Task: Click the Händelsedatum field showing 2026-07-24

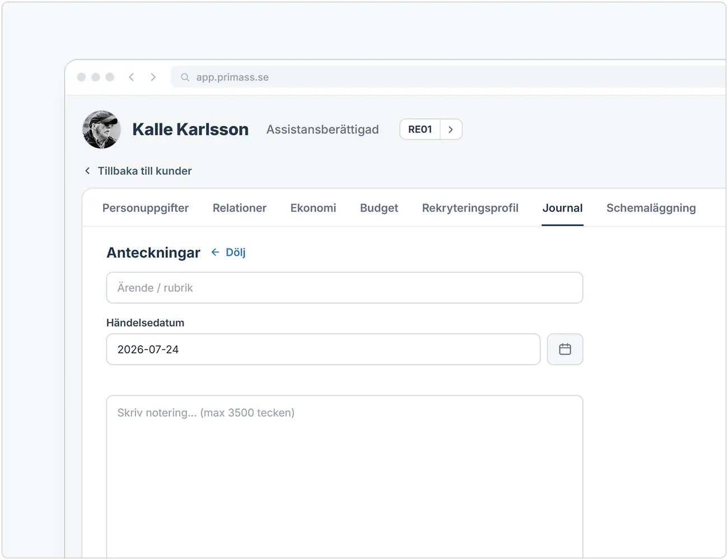Action: click(x=323, y=349)
